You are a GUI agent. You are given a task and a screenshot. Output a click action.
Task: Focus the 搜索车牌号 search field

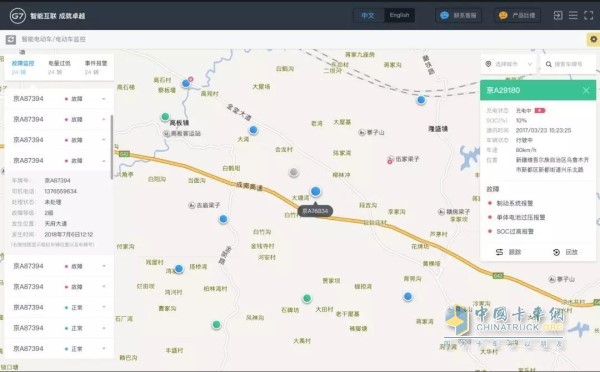(x=569, y=64)
